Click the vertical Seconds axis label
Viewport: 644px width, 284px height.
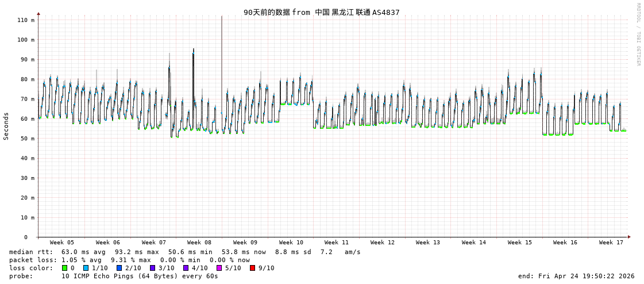coord(6,126)
